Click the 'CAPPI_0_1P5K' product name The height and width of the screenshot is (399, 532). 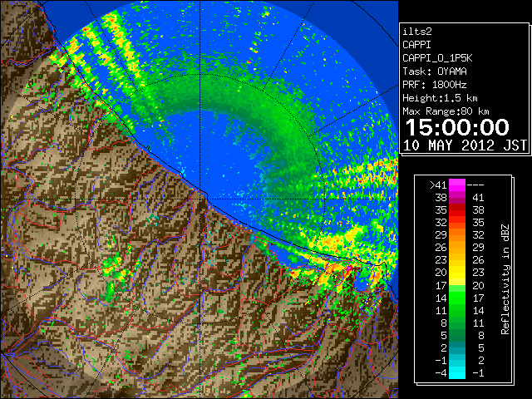click(x=437, y=58)
